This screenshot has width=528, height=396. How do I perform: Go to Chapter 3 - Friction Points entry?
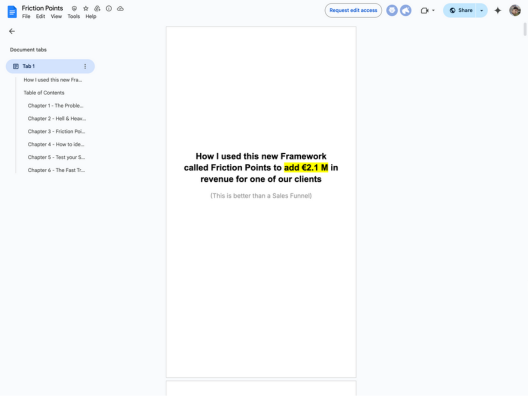pyautogui.click(x=57, y=132)
